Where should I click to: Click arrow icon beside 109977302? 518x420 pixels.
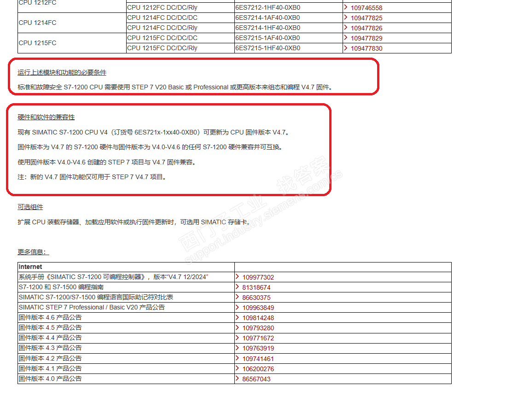point(237,277)
